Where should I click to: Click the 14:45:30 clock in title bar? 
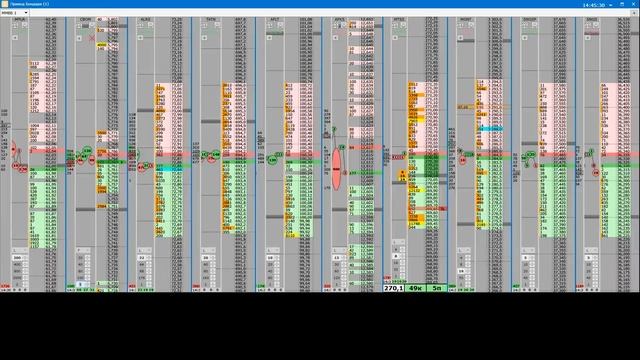pos(594,5)
